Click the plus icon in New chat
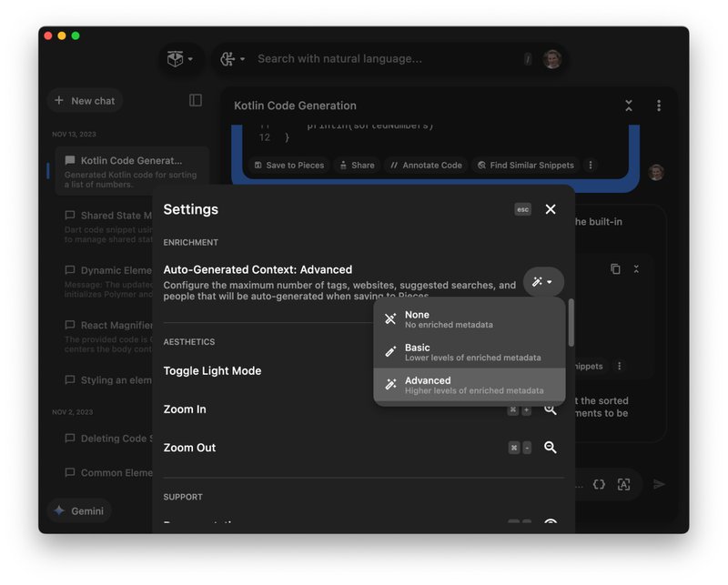The height and width of the screenshot is (585, 728). [x=59, y=100]
